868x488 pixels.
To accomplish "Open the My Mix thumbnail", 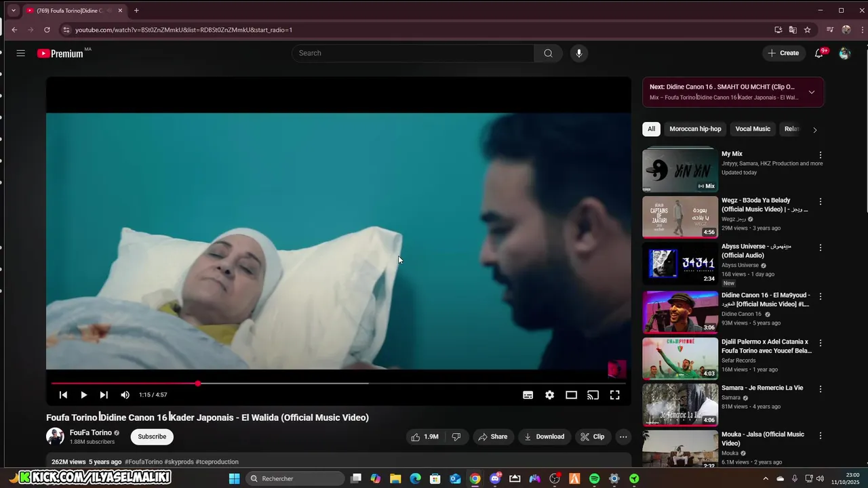I will coord(680,169).
